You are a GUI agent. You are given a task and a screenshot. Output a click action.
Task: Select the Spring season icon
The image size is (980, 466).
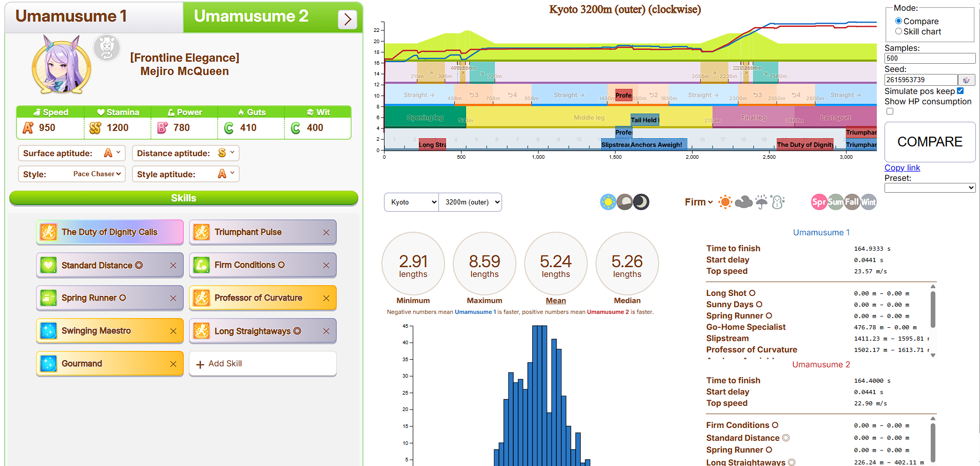[x=819, y=202]
